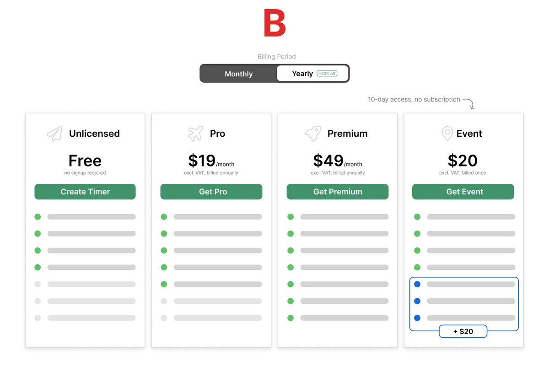Click the + $20 add-on badge

(463, 331)
